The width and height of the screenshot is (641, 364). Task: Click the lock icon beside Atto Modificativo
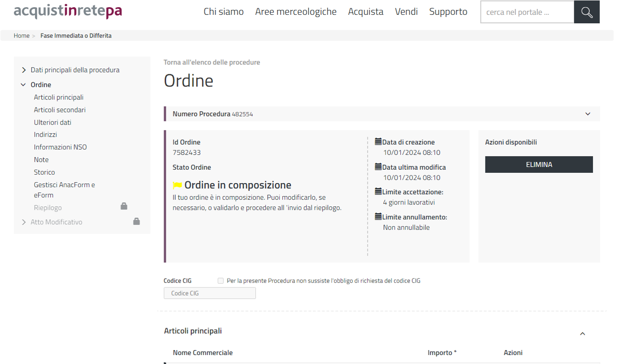coord(137,221)
